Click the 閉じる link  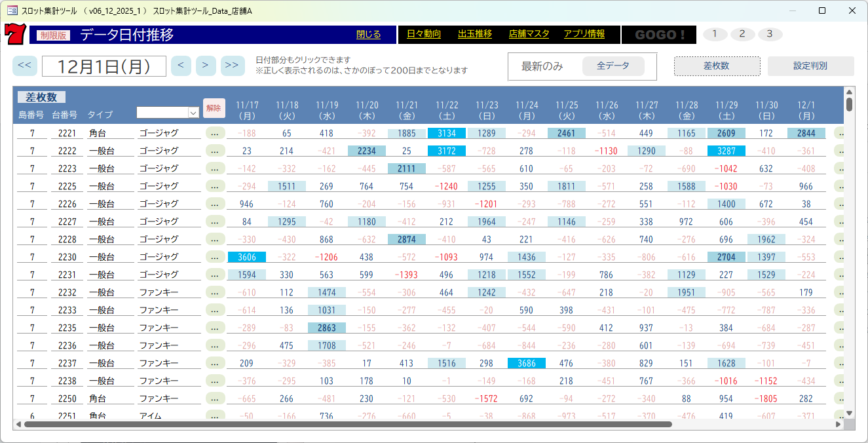[x=368, y=34]
